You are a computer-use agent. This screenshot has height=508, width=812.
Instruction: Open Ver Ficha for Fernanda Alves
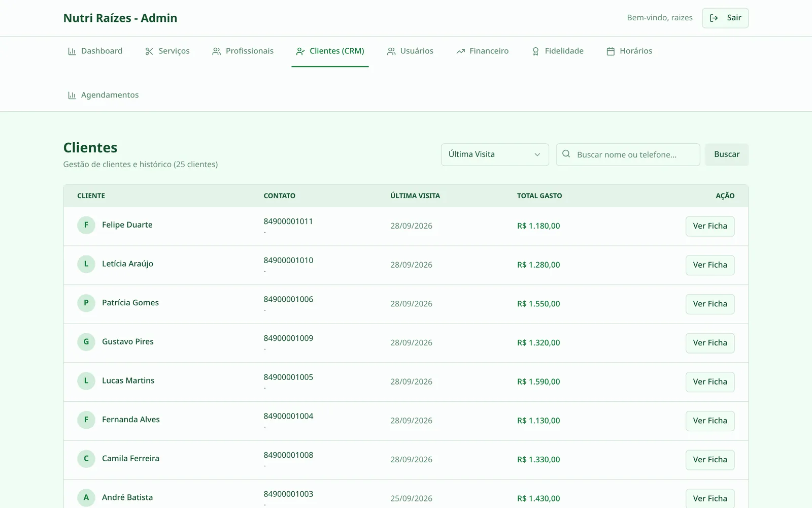click(710, 421)
